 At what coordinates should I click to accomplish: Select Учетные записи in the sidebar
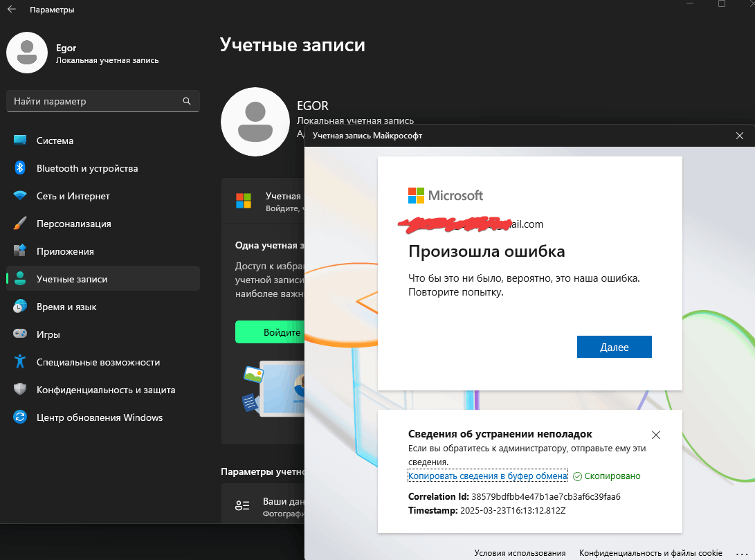click(103, 279)
